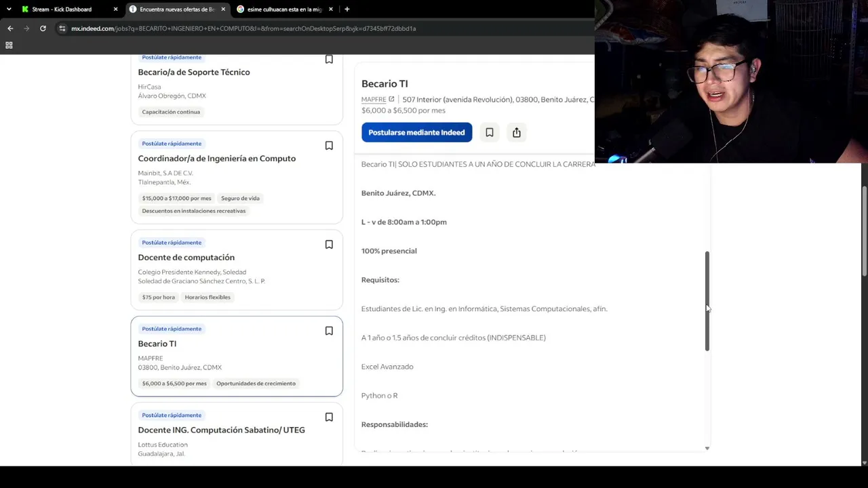Image resolution: width=868 pixels, height=488 pixels.
Task: Click the Capacitación continua tag
Action: tap(171, 112)
